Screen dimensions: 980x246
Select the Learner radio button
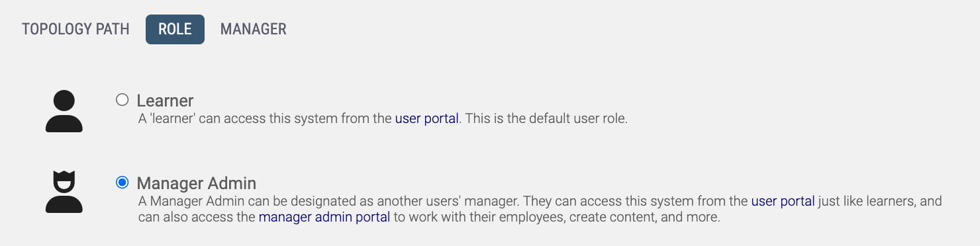(x=122, y=100)
